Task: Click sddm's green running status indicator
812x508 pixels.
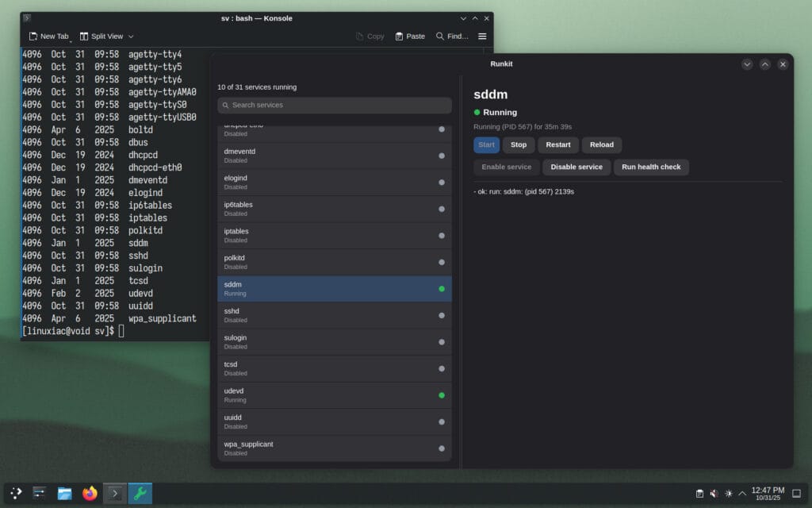Action: (441, 289)
